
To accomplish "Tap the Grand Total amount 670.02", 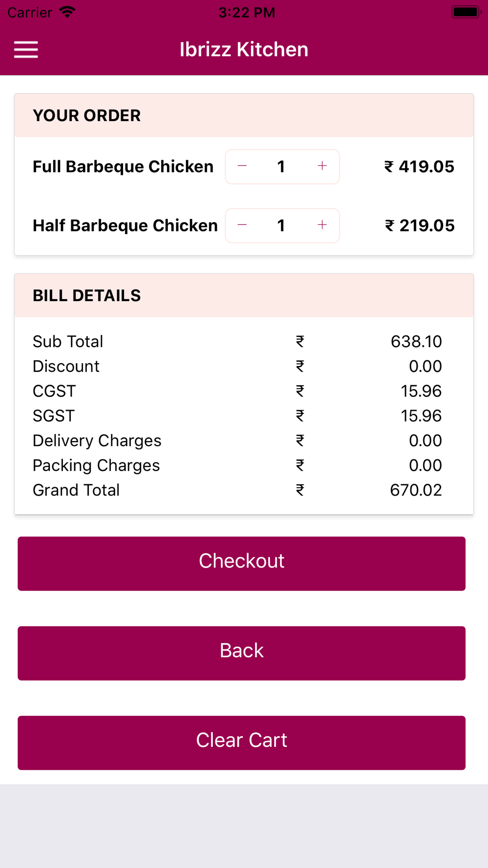I will pos(416,490).
